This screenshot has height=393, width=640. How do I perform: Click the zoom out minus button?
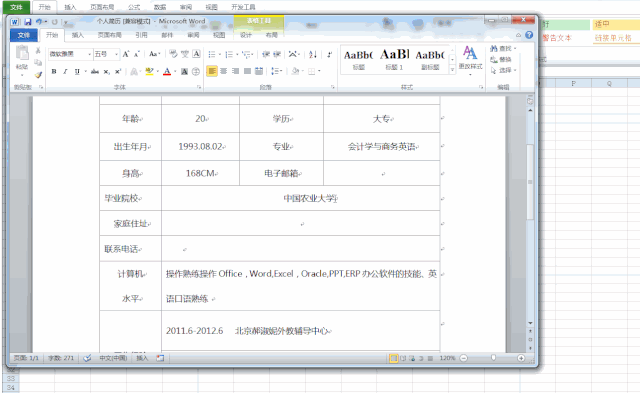[464, 358]
